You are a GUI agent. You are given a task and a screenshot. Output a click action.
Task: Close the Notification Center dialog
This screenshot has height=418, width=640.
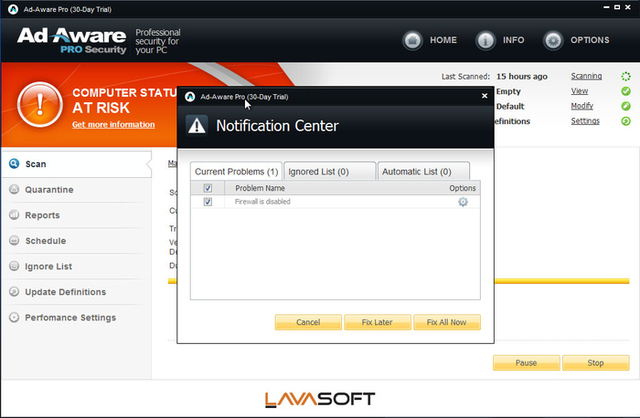tap(484, 96)
